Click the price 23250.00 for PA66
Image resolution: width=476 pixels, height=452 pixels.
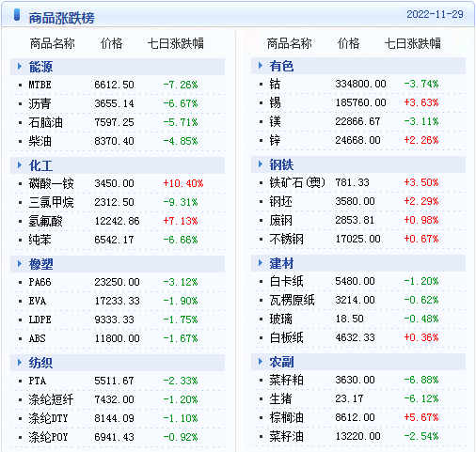[117, 282]
